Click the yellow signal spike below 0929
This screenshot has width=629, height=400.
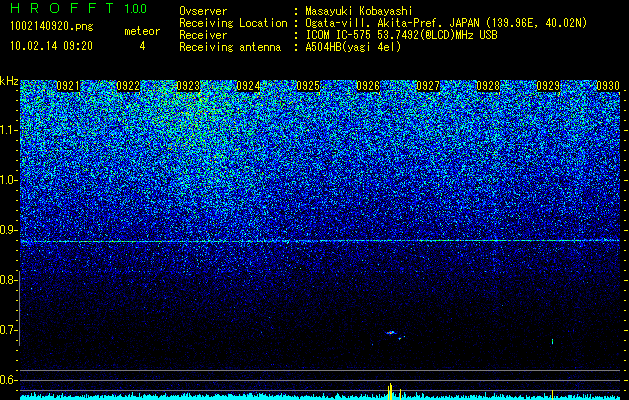(x=552, y=395)
